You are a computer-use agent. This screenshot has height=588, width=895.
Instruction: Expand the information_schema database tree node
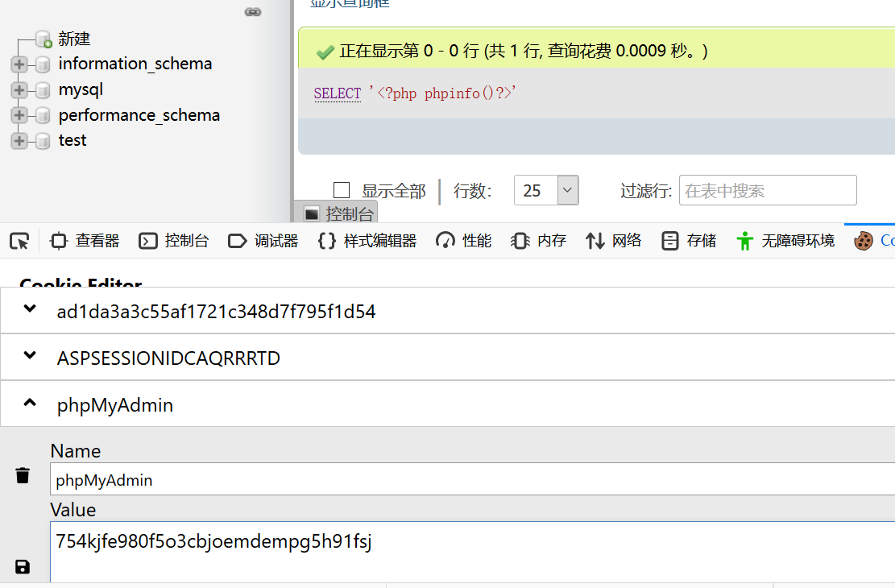[x=19, y=64]
